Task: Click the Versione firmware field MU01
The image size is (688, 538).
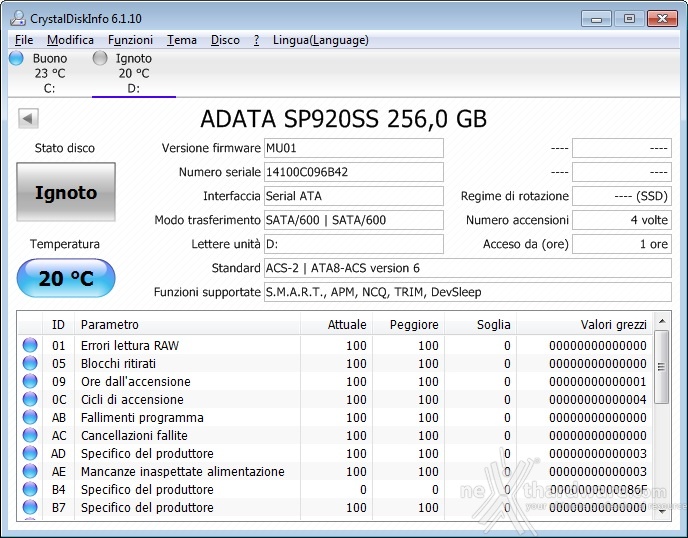Action: (354, 148)
